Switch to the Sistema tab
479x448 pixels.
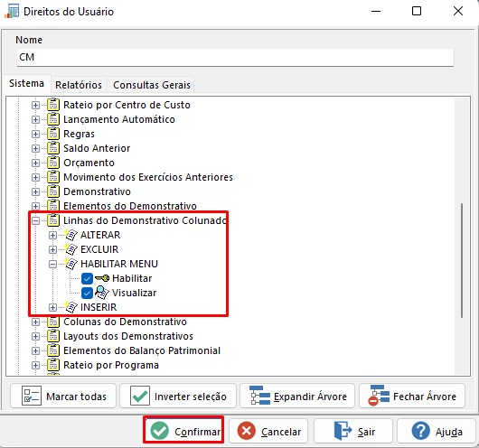pos(26,83)
